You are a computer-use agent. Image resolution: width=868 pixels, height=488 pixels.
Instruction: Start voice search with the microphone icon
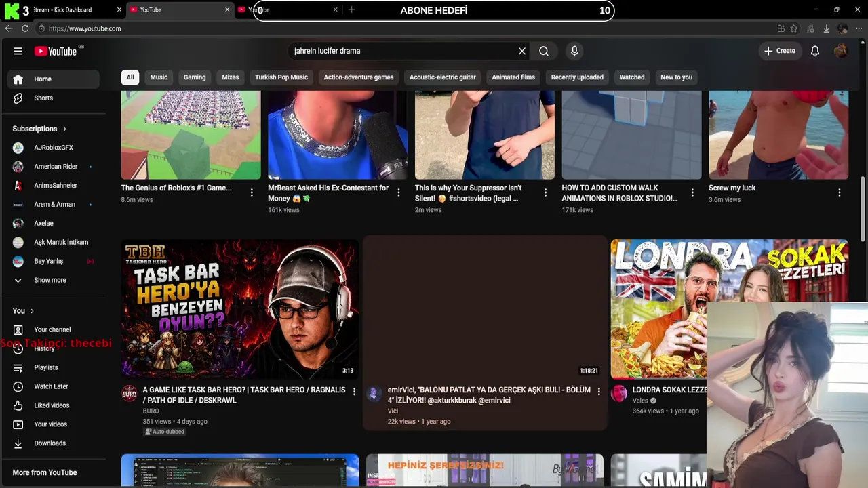[x=574, y=51]
